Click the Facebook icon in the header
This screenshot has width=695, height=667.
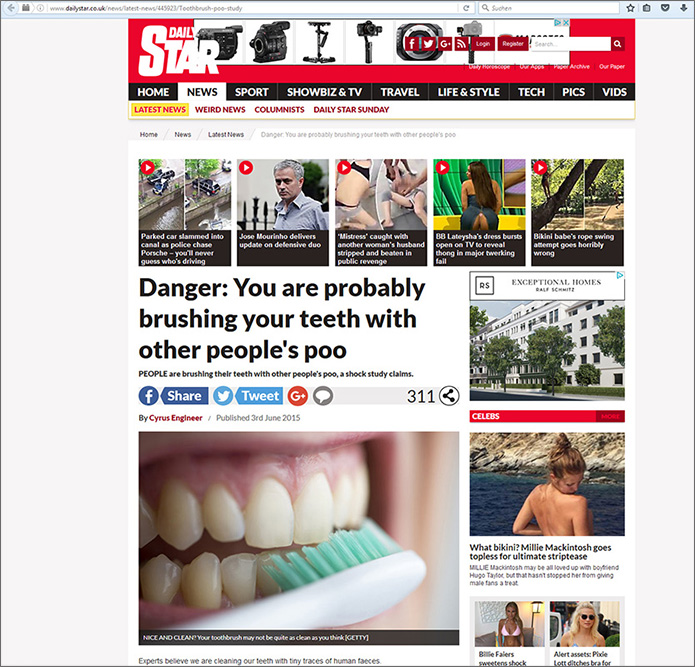pos(412,43)
